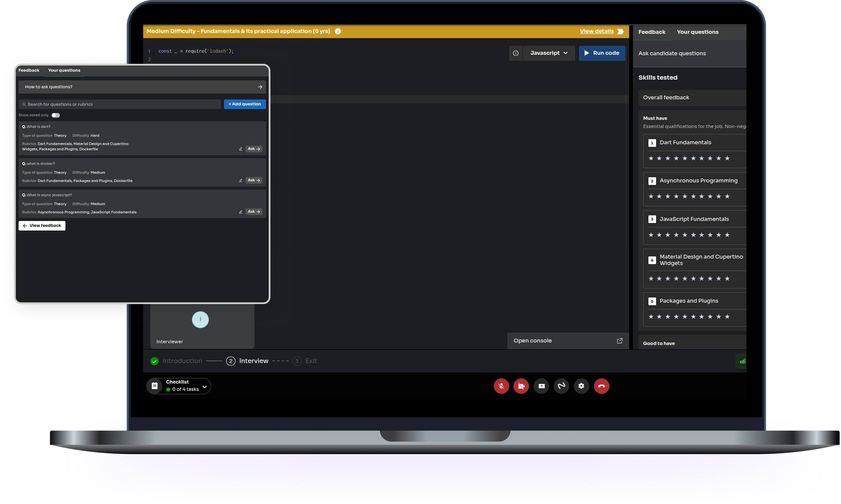Rate Material Design and Cupertino Widgets tenth star

[x=727, y=278]
